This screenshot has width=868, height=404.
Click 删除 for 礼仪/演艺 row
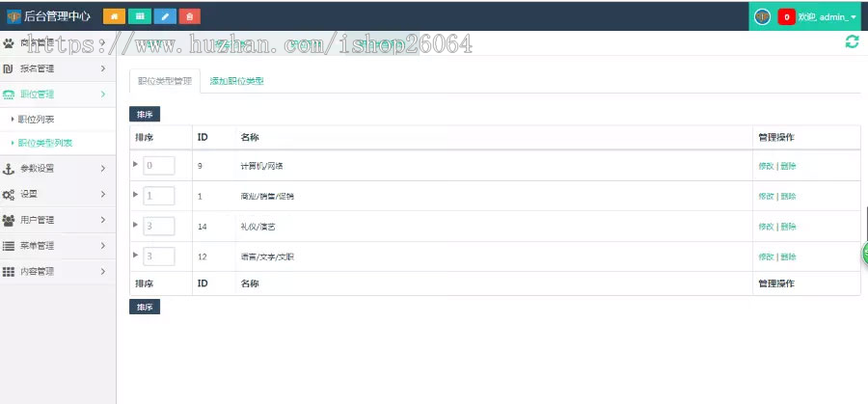point(788,227)
